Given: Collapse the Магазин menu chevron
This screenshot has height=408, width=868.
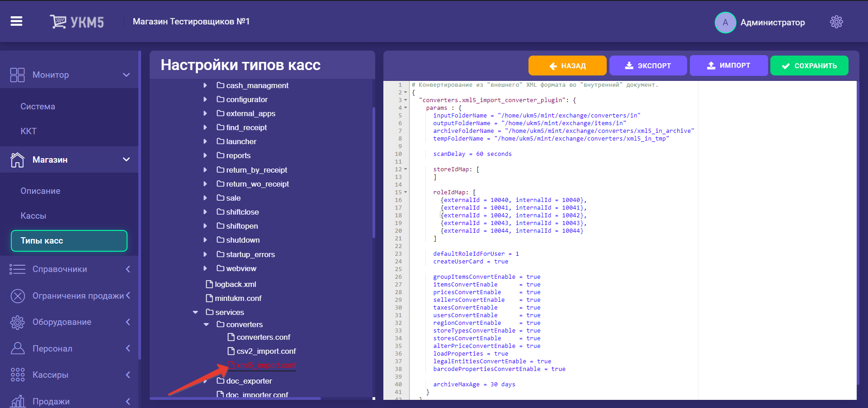Looking at the screenshot, I should click(x=127, y=159).
